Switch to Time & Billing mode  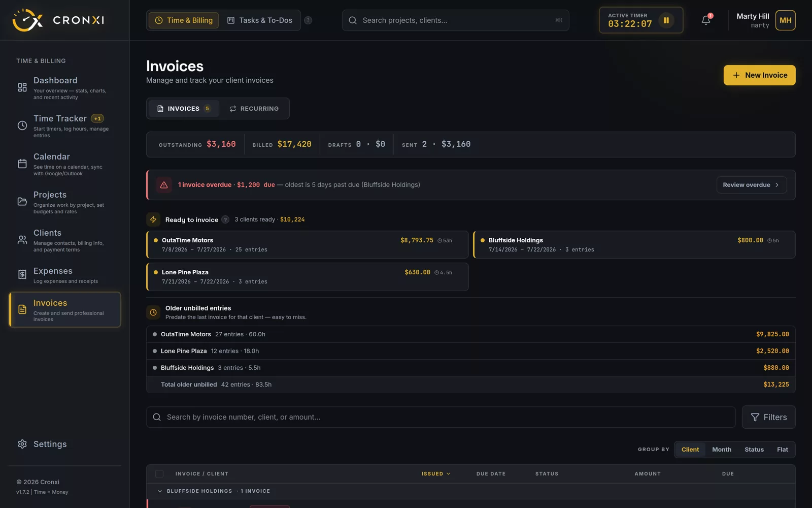tap(184, 20)
